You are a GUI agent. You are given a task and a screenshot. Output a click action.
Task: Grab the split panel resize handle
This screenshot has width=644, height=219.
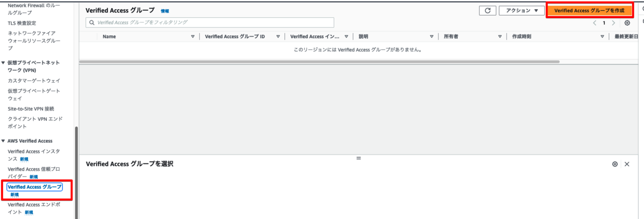tap(358, 158)
